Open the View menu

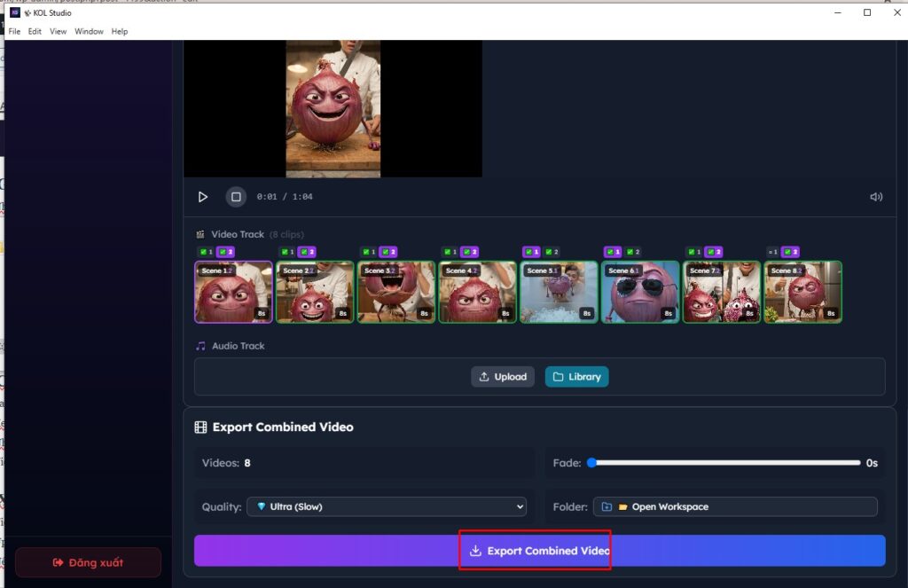pos(58,31)
